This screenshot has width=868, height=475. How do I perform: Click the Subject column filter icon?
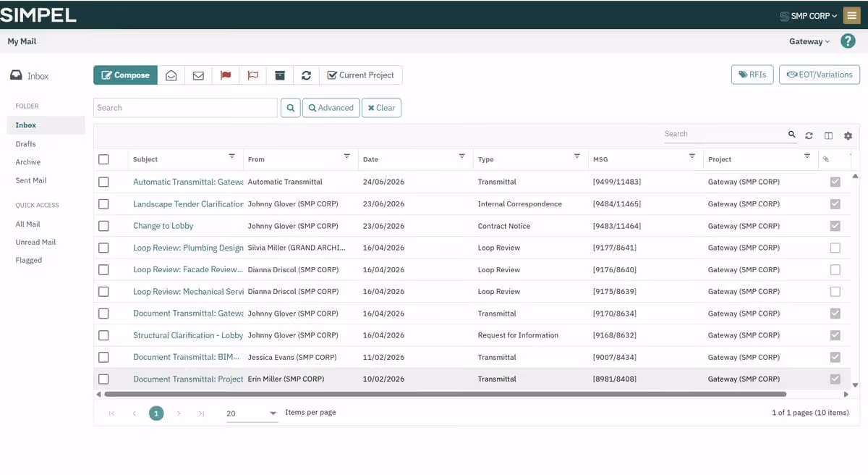click(231, 156)
